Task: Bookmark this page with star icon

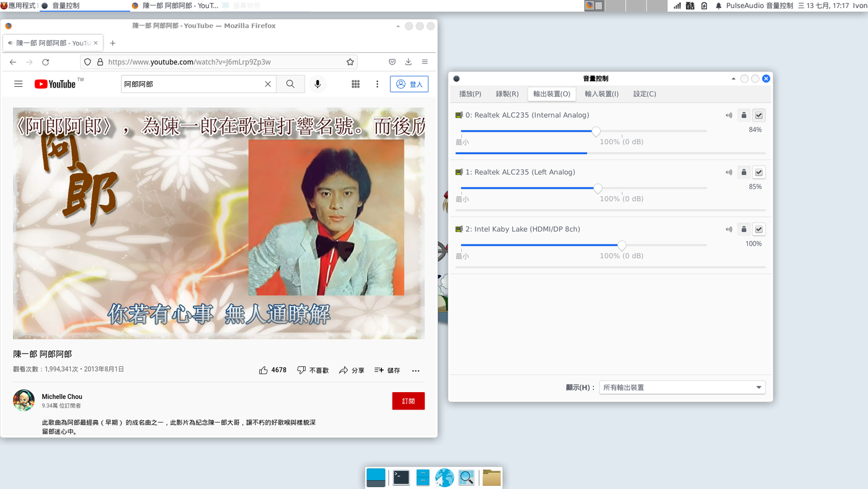Action: [350, 62]
